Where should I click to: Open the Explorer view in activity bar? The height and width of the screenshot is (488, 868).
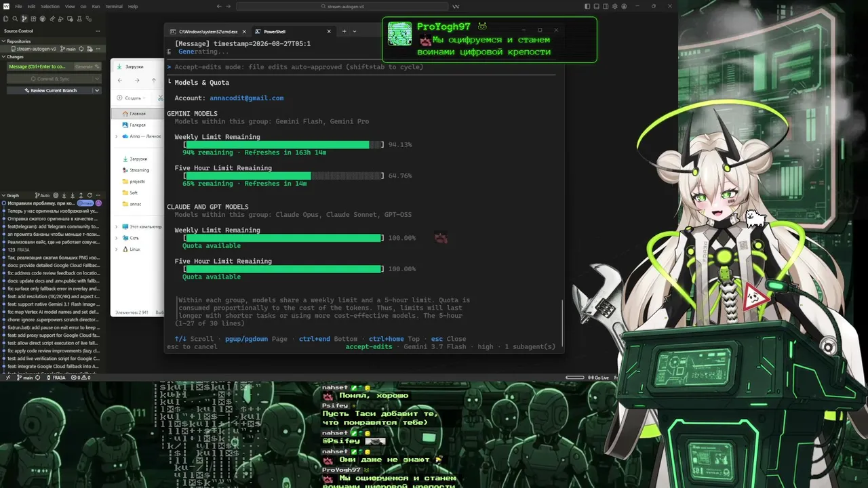(x=7, y=18)
